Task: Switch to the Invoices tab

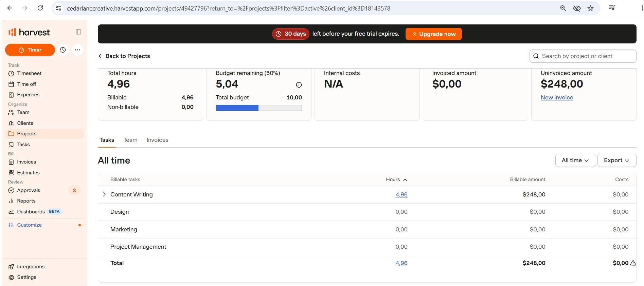Action: pyautogui.click(x=157, y=140)
